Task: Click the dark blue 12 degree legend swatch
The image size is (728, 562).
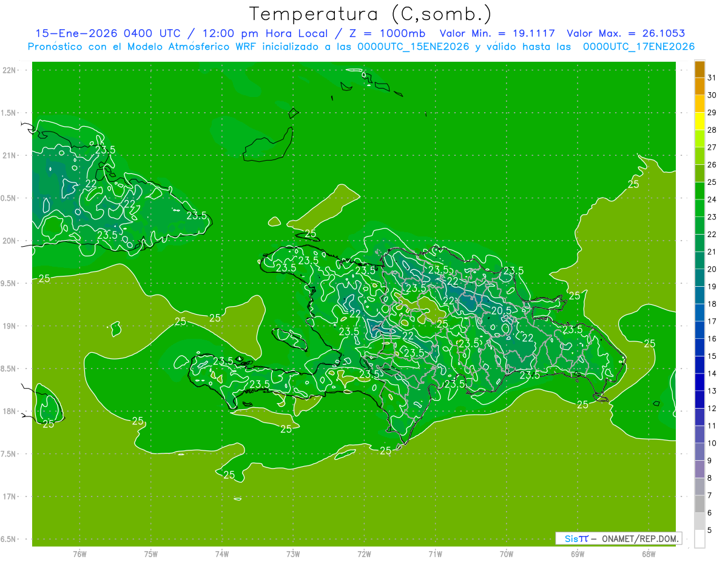Action: click(x=699, y=400)
